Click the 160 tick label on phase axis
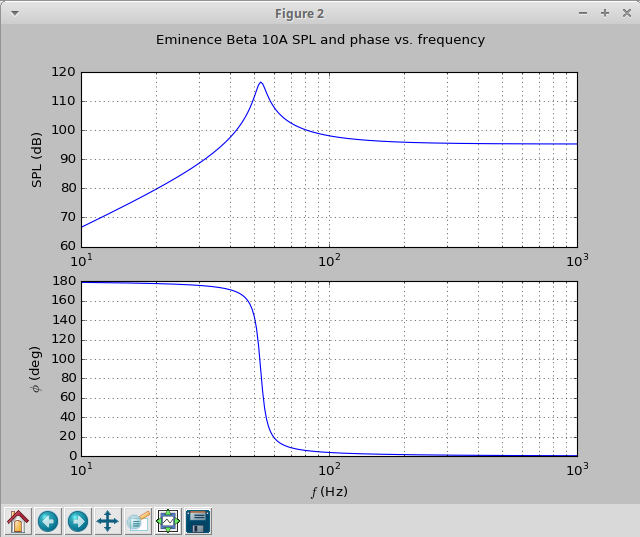640x537 pixels. pos(64,300)
